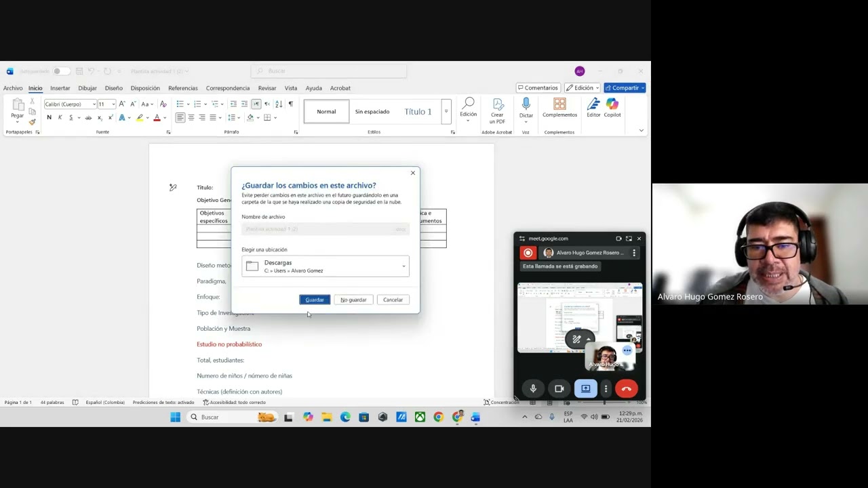Select the Título 1 style

click(x=418, y=112)
